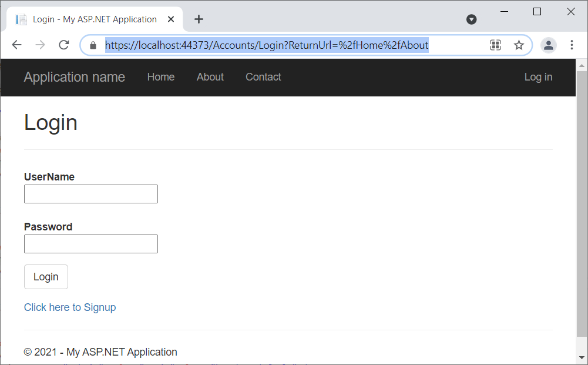Open the QR code generator in the address bar
The image size is (588, 365).
495,45
